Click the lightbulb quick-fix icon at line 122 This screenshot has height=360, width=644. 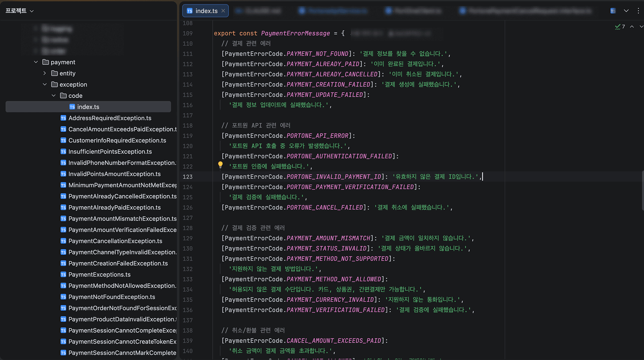tap(220, 166)
